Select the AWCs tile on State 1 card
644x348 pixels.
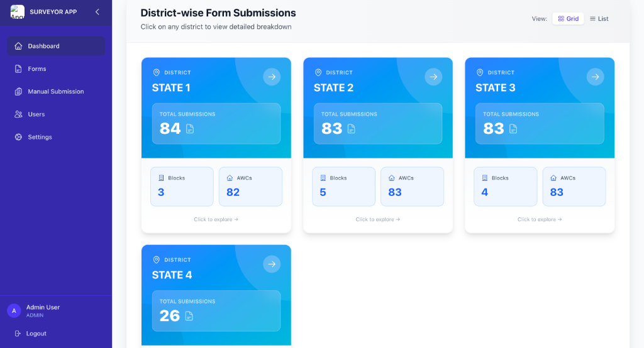(250, 187)
